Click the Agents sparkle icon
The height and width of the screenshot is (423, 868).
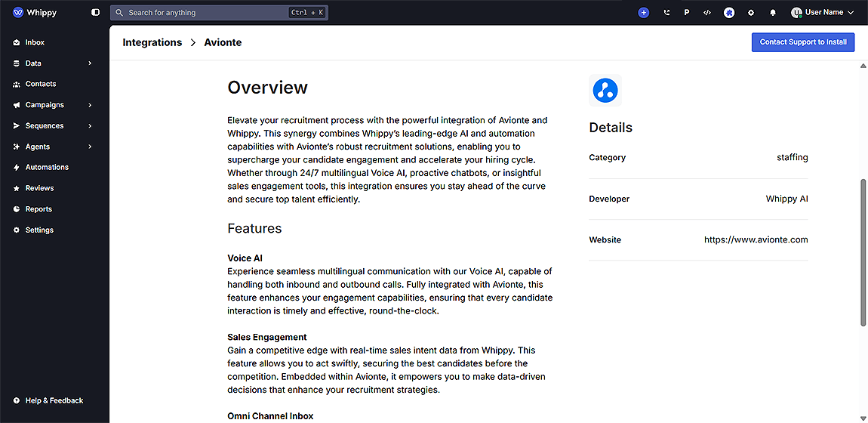click(x=16, y=147)
